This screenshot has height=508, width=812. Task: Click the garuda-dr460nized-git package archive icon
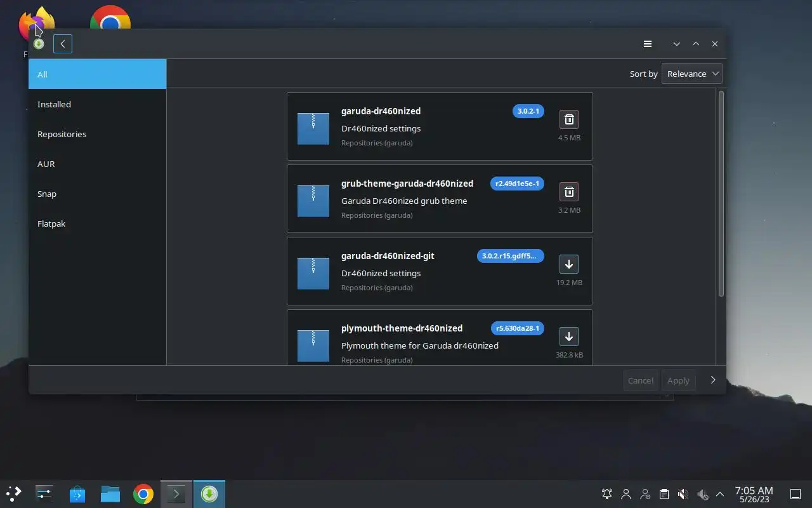[313, 274]
